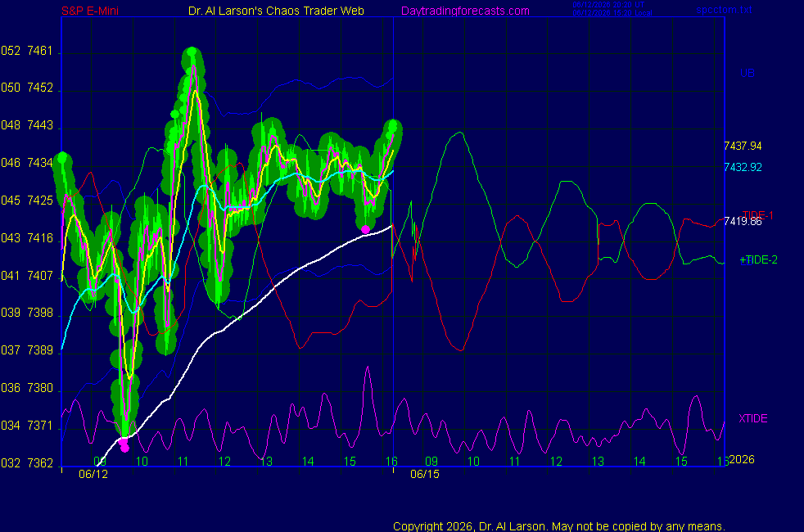Image resolution: width=804 pixels, height=532 pixels.
Task: Click the magenta dot on the white line
Action: pos(365,230)
